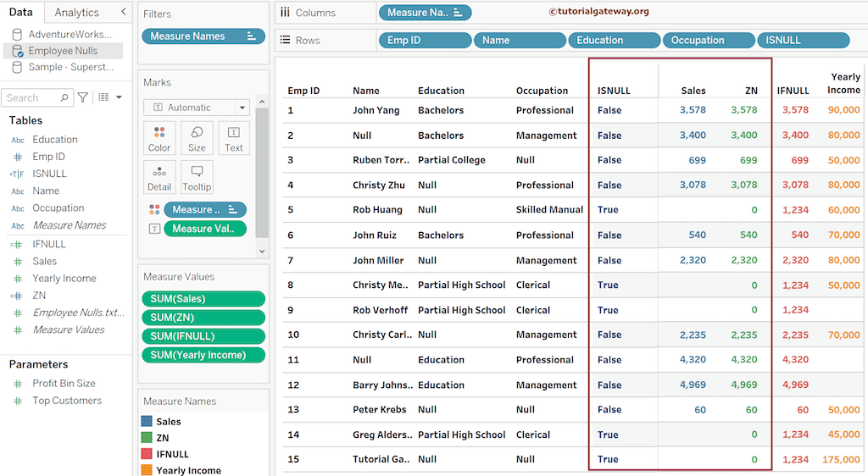Select the Top Customers parameter
This screenshot has width=868, height=476.
(67, 401)
